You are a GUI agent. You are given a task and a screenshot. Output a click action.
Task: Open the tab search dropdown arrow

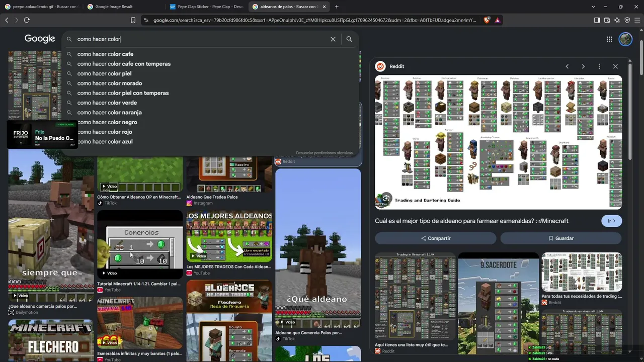[x=593, y=7]
